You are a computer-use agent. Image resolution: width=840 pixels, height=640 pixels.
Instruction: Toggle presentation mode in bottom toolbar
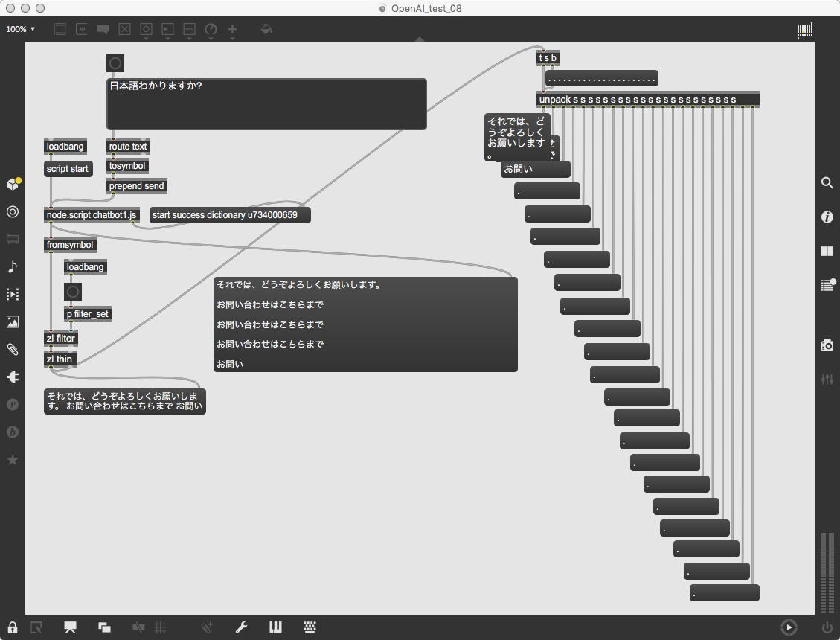click(70, 627)
